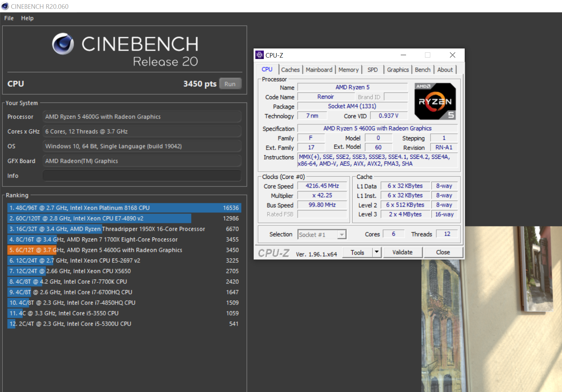562x392 pixels.
Task: Close the CPU-Z window
Action: pos(452,55)
